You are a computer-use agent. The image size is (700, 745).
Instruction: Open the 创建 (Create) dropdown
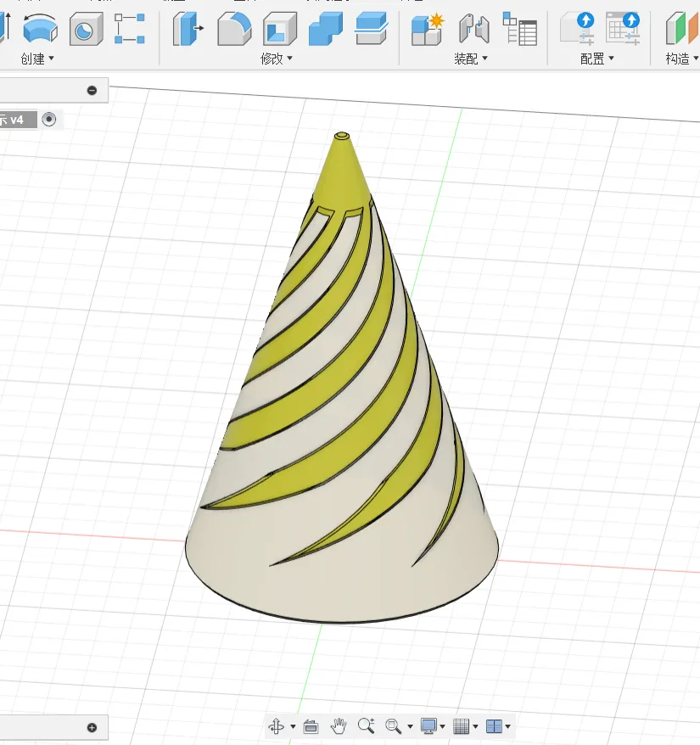35,59
